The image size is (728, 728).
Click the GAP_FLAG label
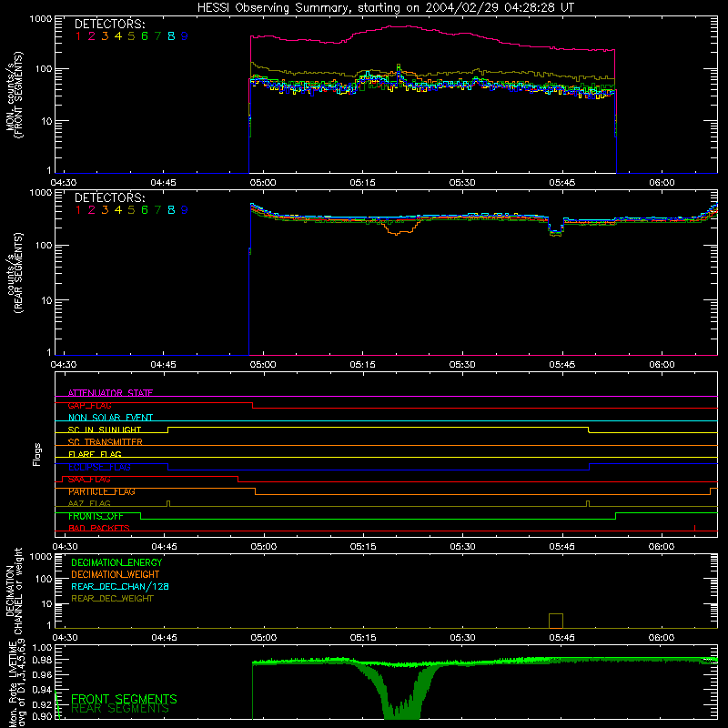(89, 405)
